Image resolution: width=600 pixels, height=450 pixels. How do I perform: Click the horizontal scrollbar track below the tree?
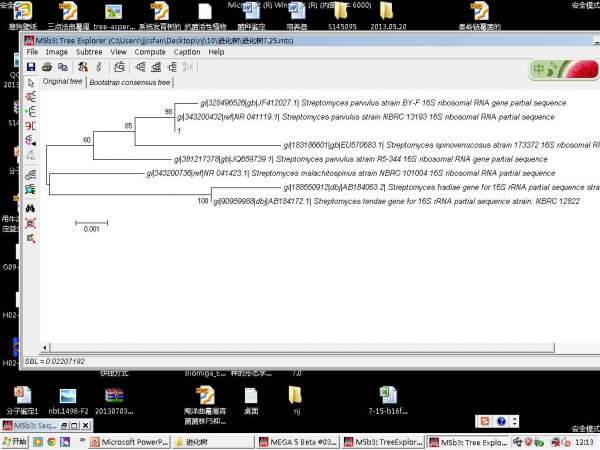[x=302, y=347]
